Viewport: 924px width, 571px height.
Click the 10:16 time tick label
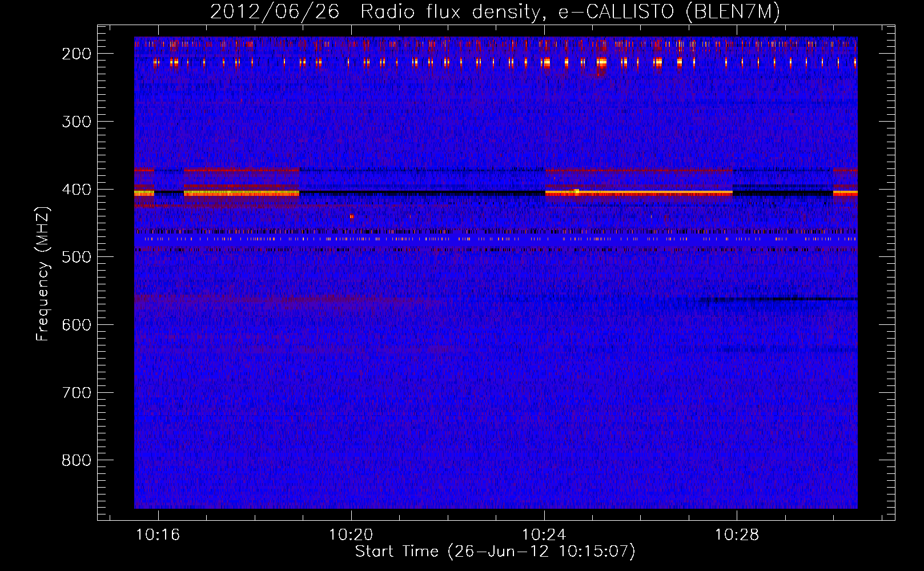(158, 534)
